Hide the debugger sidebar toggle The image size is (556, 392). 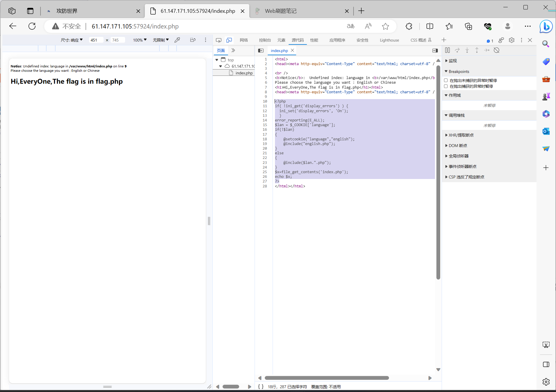point(435,51)
